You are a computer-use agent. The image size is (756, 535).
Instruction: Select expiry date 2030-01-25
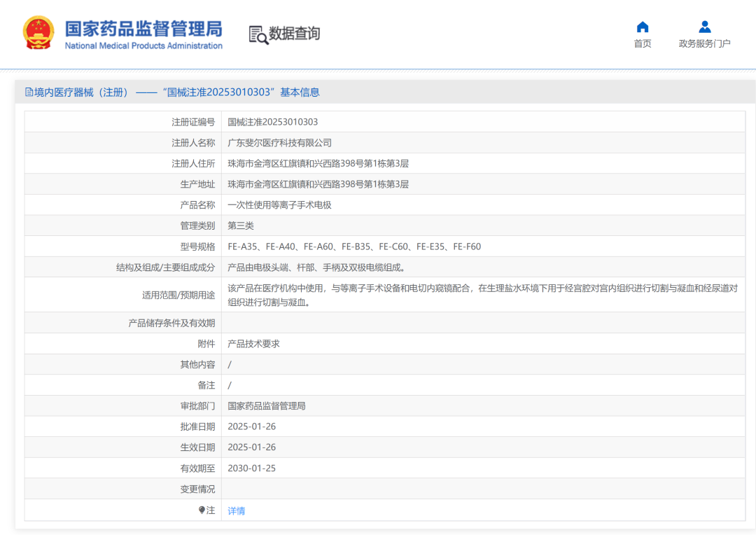click(252, 468)
